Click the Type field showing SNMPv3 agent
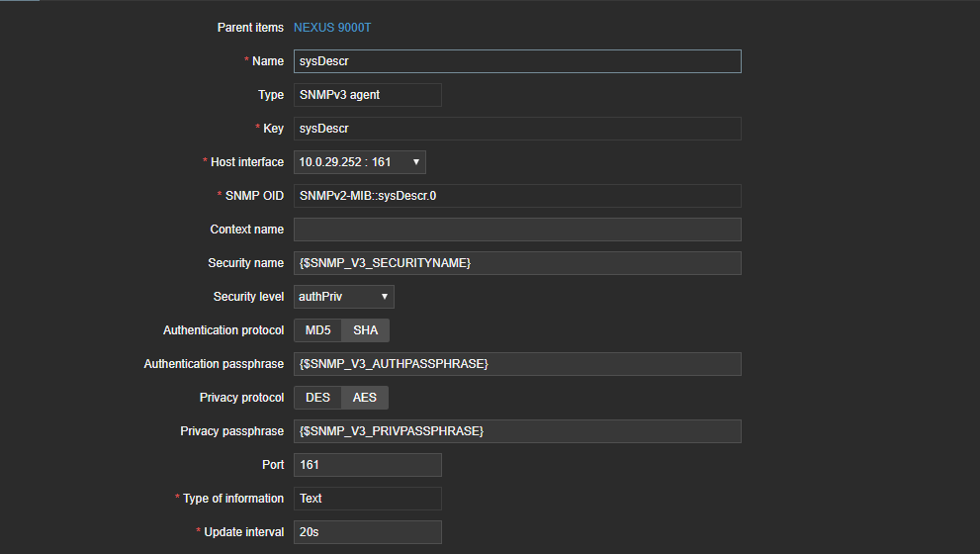This screenshot has height=554, width=980. [367, 95]
